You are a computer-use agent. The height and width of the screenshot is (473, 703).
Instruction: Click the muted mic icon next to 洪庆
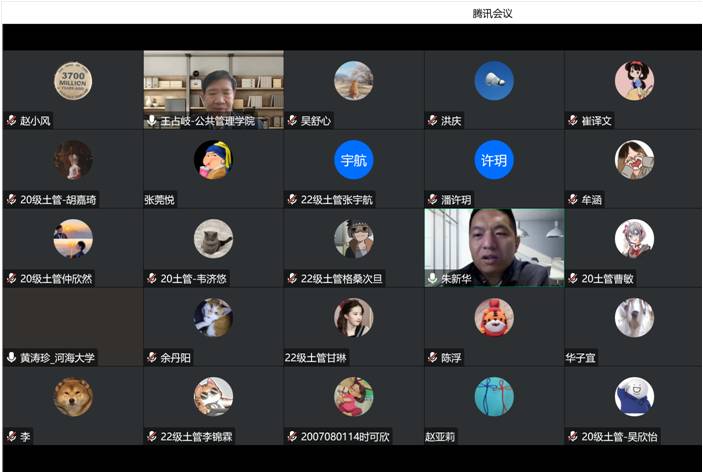point(432,121)
